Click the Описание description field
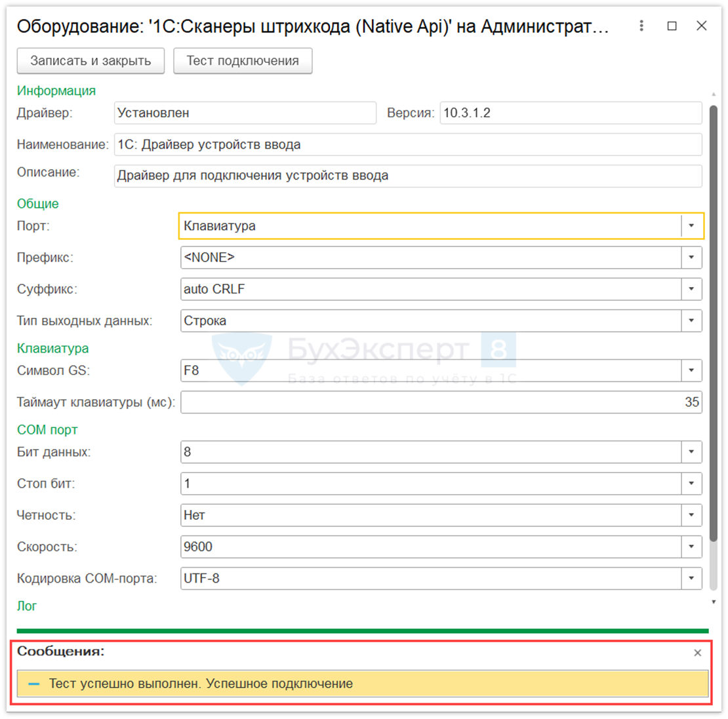 (408, 176)
